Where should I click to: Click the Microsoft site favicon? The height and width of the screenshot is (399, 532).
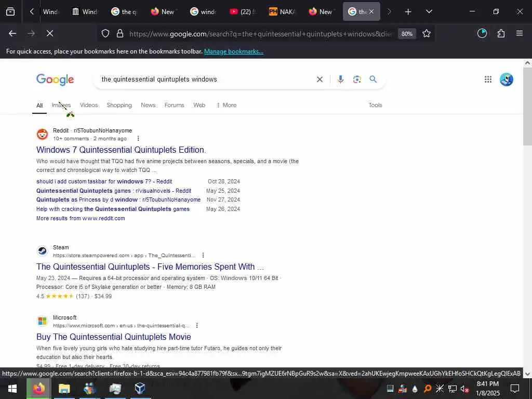pos(43,321)
